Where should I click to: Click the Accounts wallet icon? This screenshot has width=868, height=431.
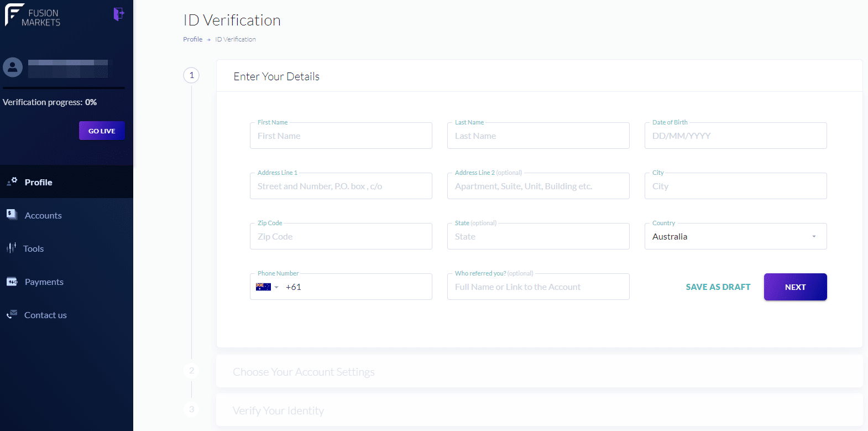12,215
